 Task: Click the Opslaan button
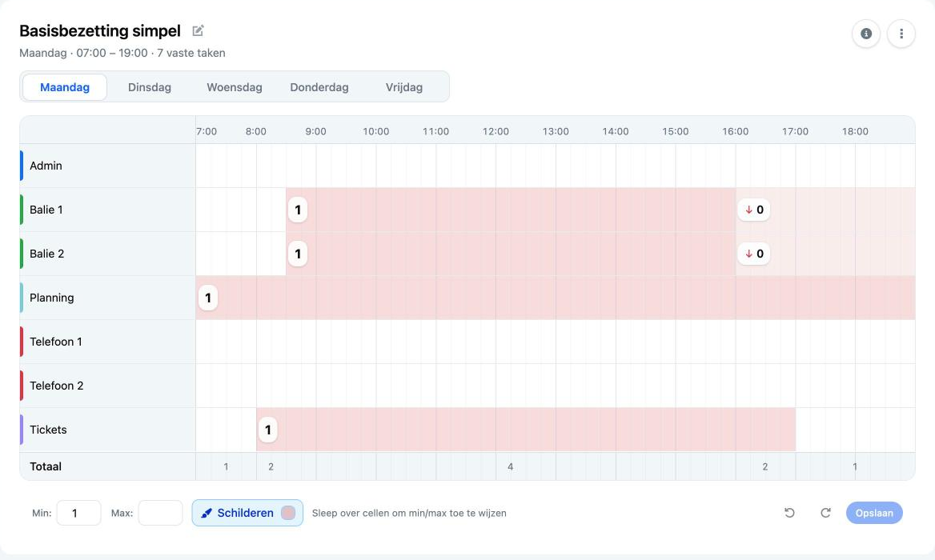point(874,513)
